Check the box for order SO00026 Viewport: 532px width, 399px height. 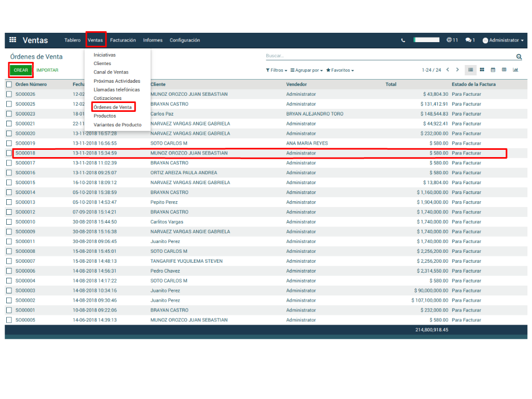point(9,94)
